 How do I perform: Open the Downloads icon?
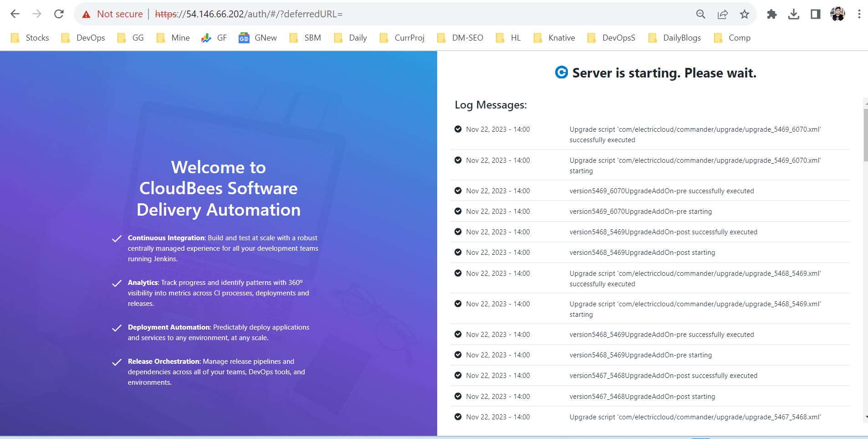click(793, 14)
